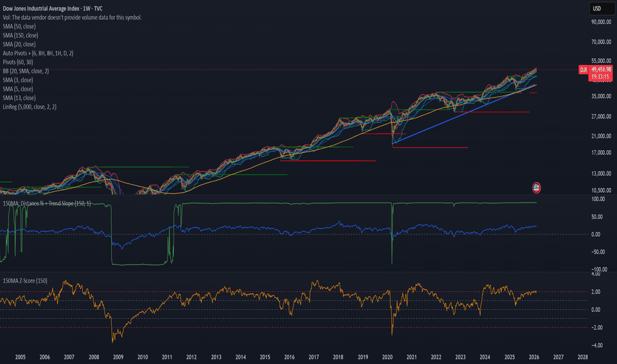Select the SMA (150, close) indicator legend

(x=21, y=35)
